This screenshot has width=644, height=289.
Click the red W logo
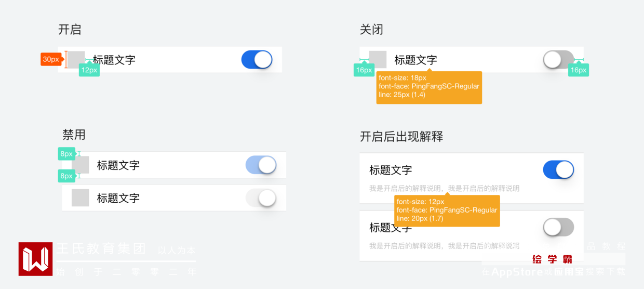35,259
